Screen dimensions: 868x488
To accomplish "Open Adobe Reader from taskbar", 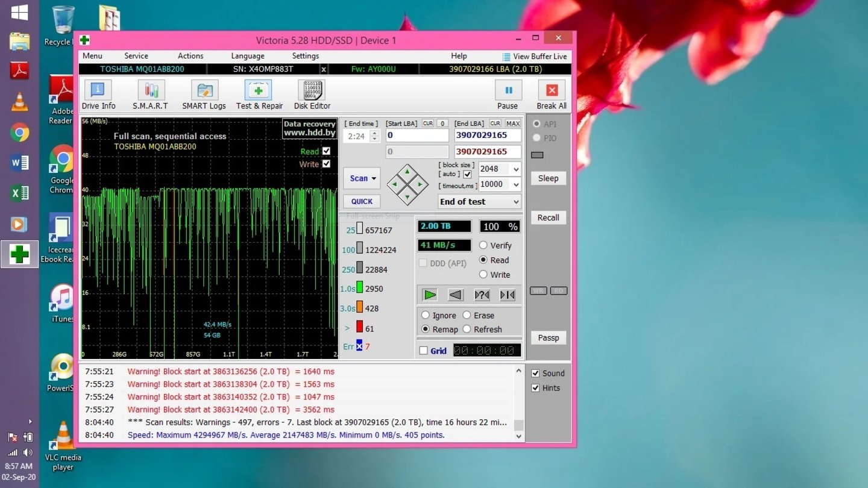I will [19, 71].
